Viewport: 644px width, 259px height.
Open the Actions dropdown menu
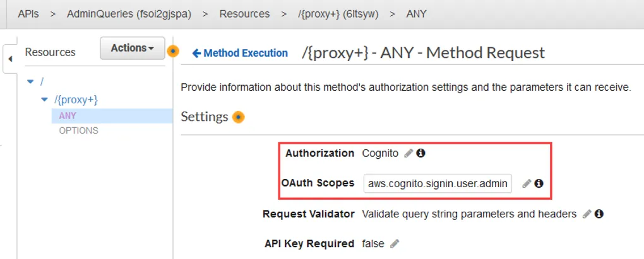click(x=132, y=49)
